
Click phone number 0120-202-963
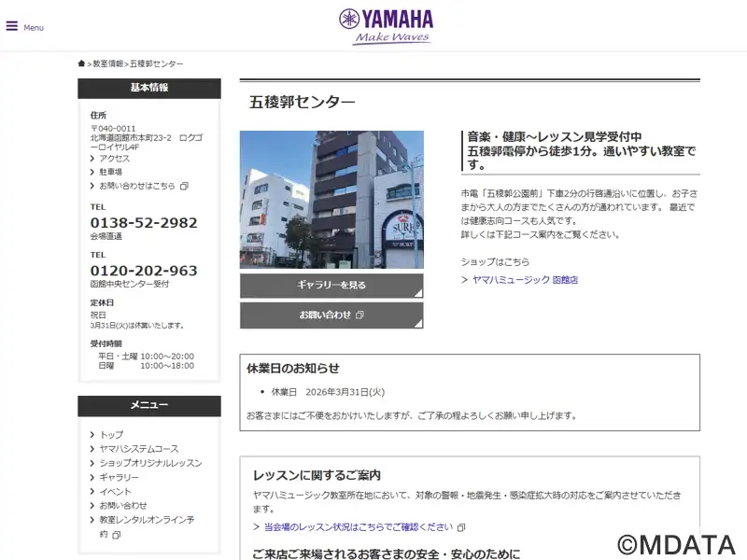[144, 271]
